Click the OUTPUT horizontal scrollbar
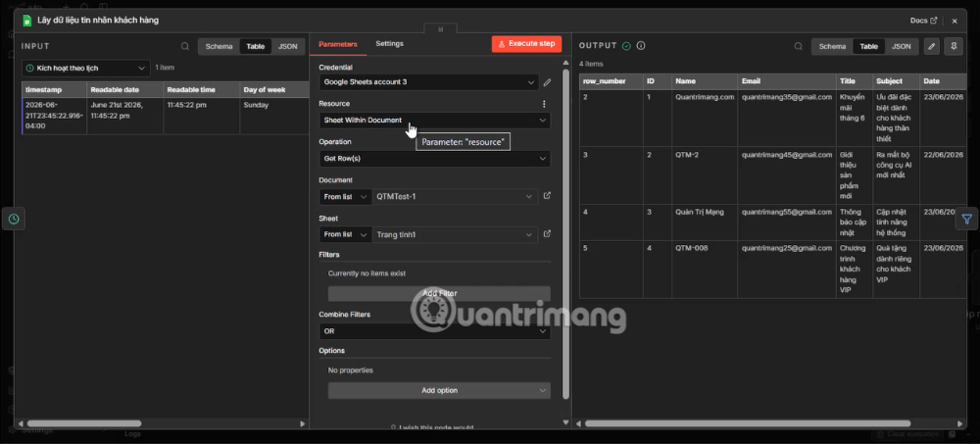 pos(746,423)
